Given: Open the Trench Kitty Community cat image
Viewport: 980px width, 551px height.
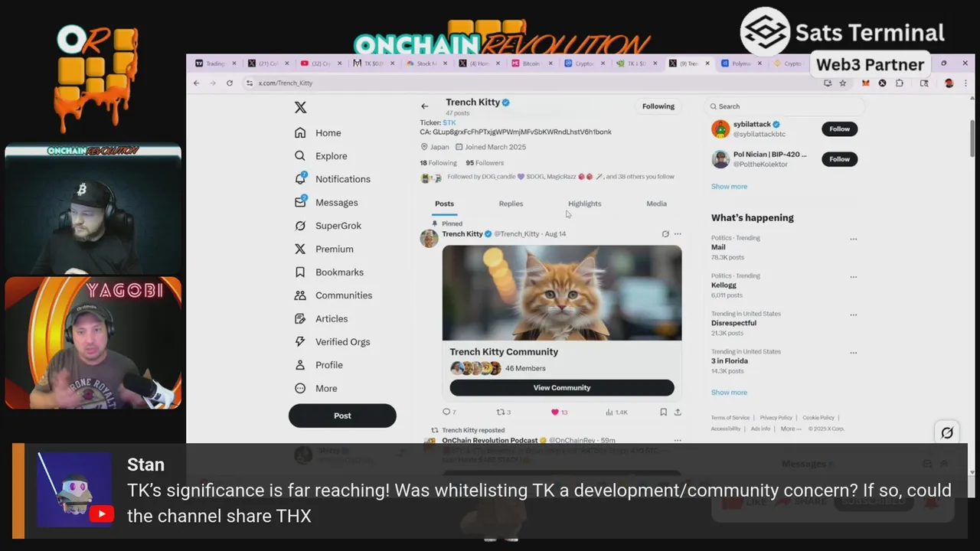Looking at the screenshot, I should 562,292.
